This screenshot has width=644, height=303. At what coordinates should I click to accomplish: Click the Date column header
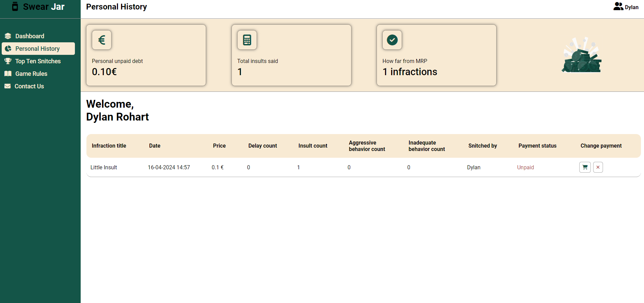[x=155, y=146]
